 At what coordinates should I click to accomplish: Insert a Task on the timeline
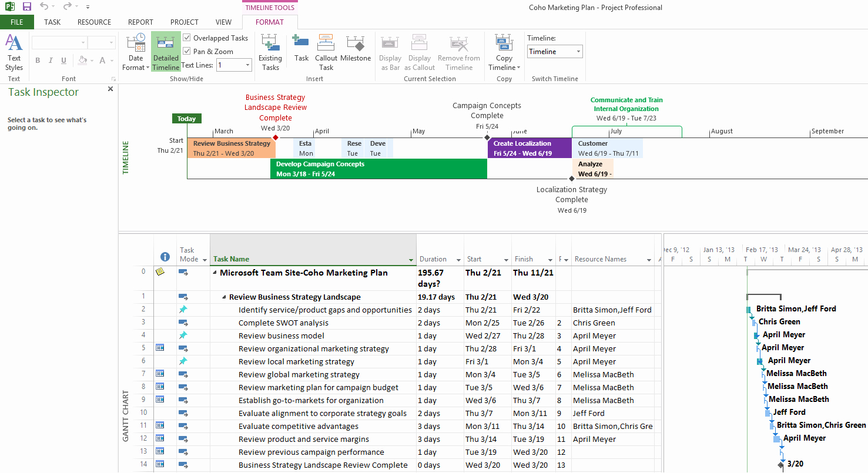coord(301,48)
